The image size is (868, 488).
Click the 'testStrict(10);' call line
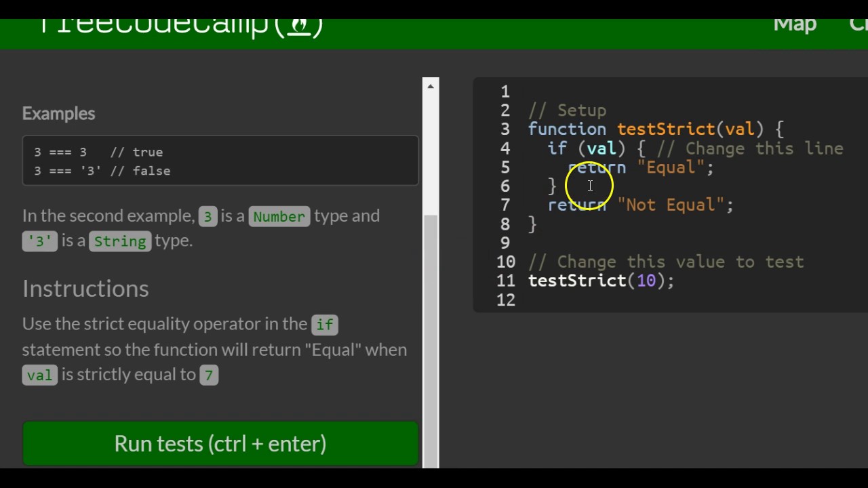pos(601,281)
